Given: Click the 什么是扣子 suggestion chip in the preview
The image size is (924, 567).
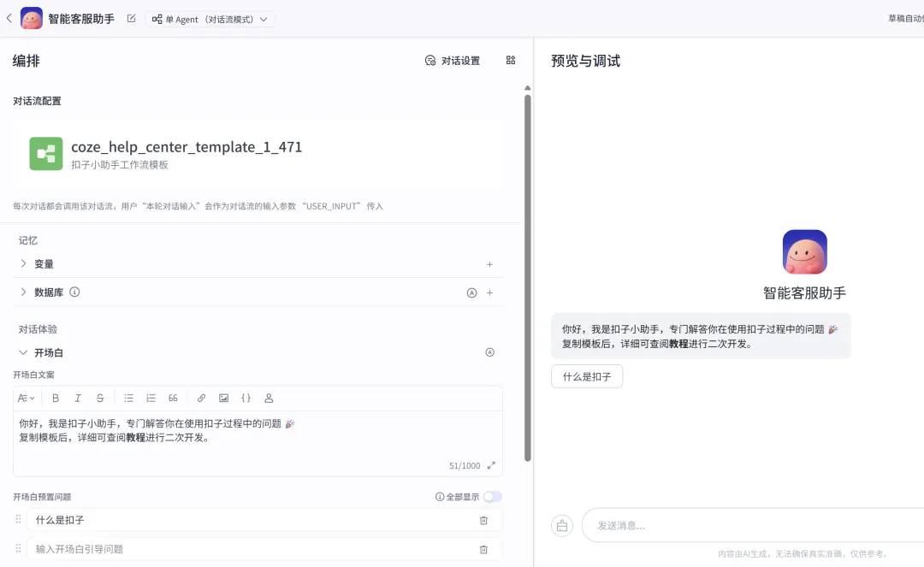Looking at the screenshot, I should pyautogui.click(x=587, y=377).
